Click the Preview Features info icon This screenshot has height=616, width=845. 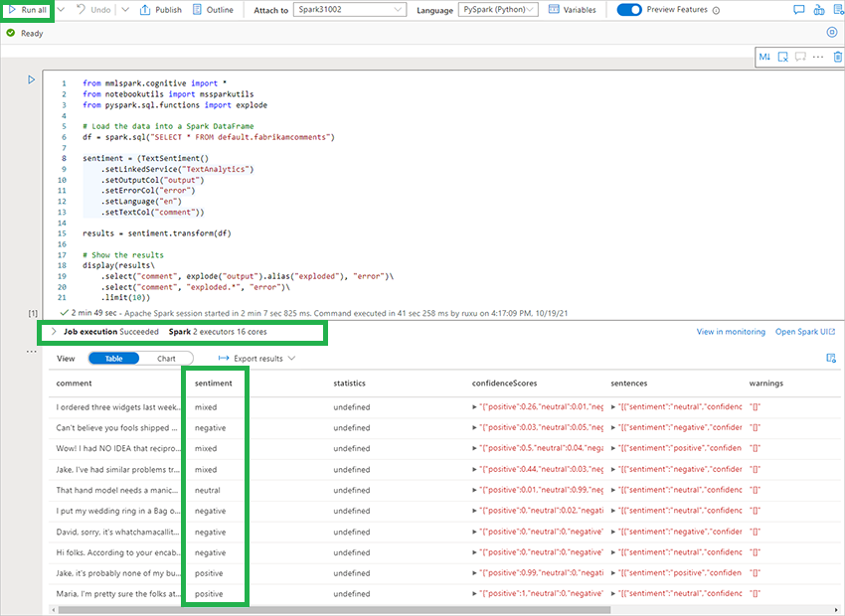716,10
